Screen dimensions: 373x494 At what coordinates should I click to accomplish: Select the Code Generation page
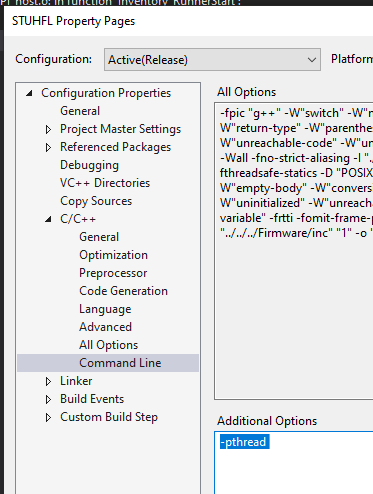tap(123, 291)
